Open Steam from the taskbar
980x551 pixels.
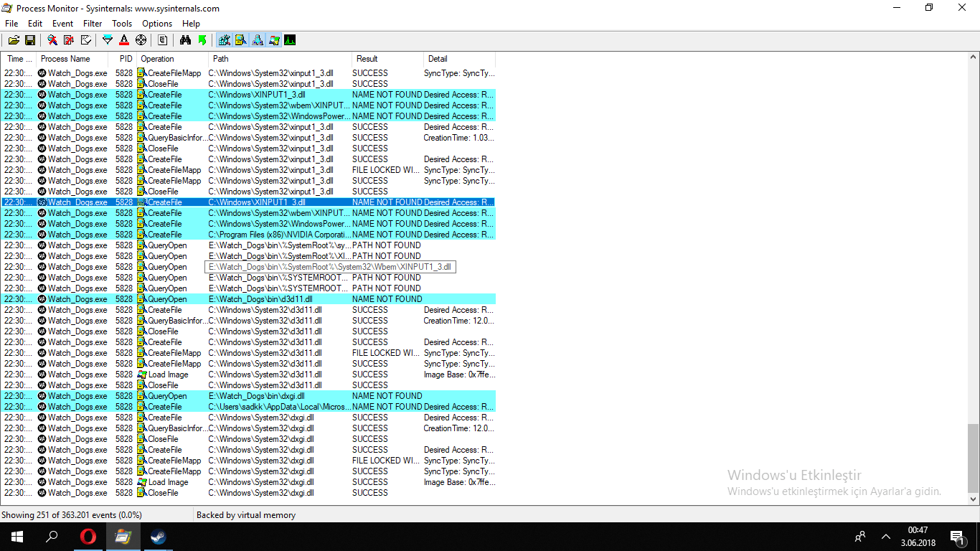[x=158, y=537]
